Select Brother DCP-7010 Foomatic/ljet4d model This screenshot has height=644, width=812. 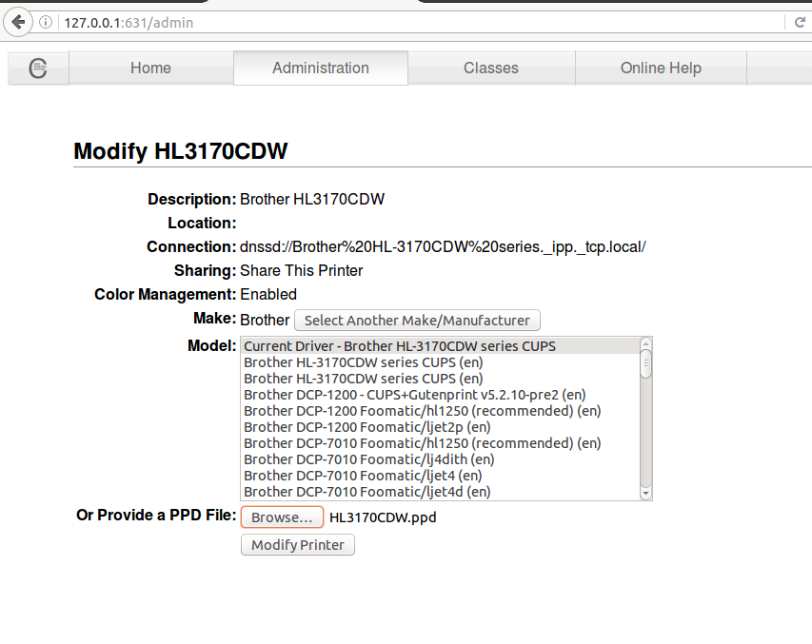[440, 492]
